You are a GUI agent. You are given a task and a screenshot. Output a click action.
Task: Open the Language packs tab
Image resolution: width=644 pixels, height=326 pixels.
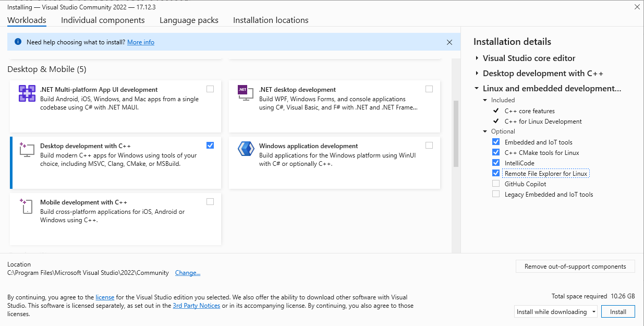click(x=189, y=20)
